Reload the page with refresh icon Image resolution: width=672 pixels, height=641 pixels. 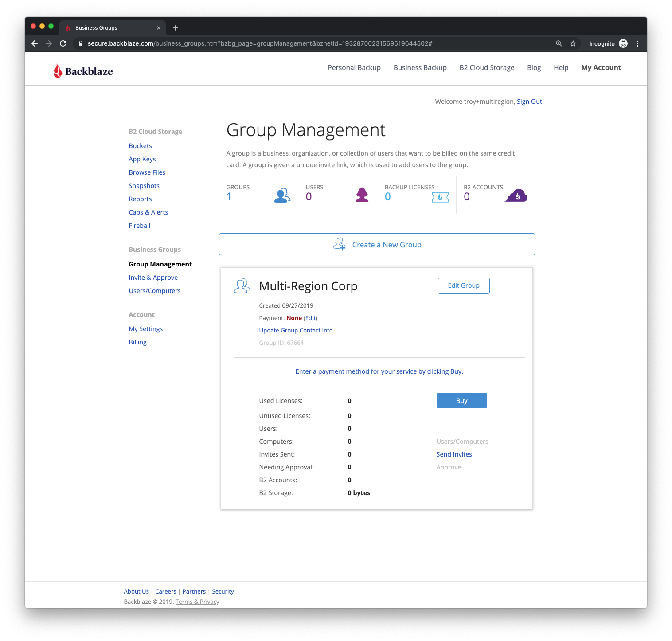[63, 43]
